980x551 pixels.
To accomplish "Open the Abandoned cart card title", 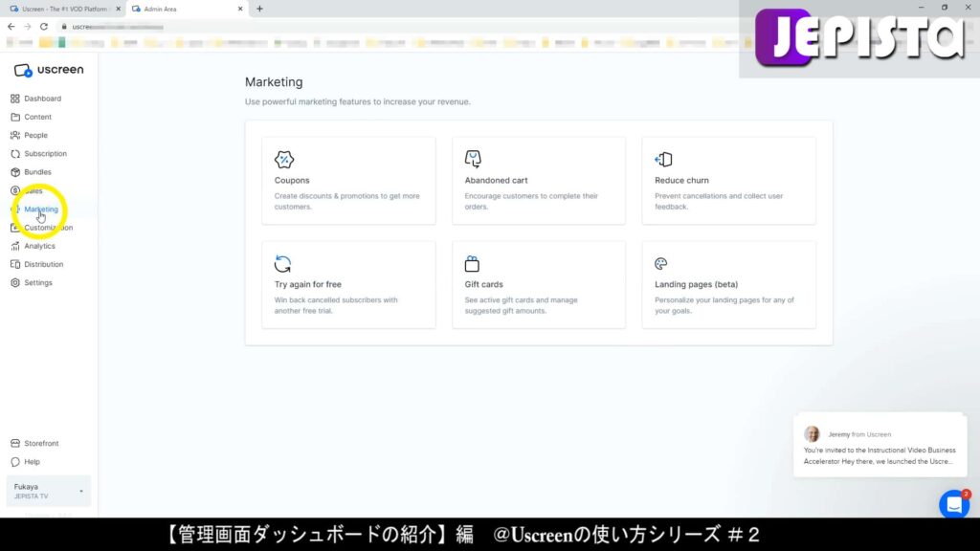I will 497,181.
